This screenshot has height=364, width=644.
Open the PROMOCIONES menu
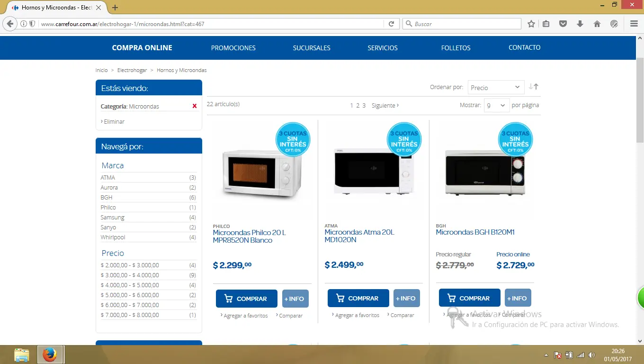coord(233,48)
